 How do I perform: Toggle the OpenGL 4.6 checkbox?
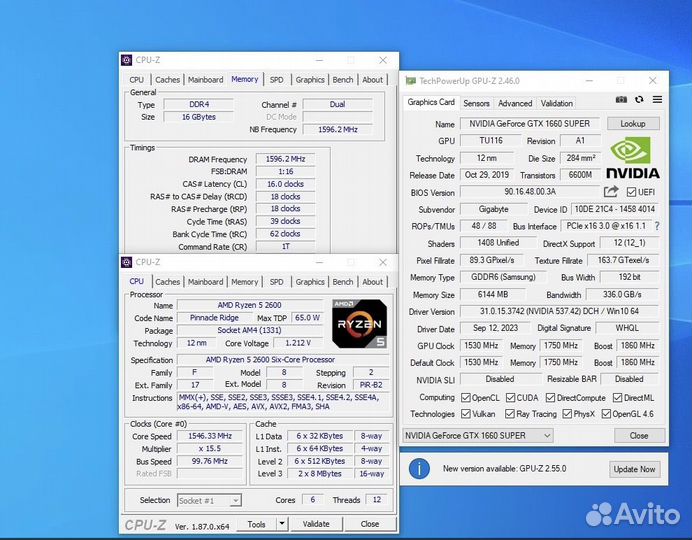pyautogui.click(x=606, y=414)
